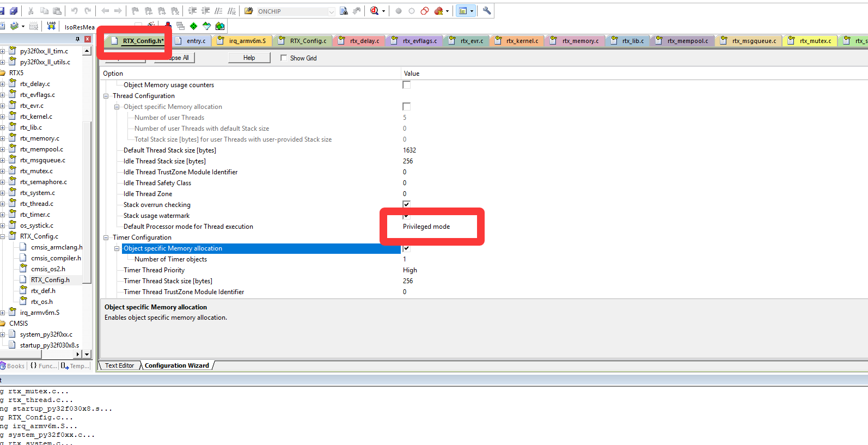
Task: Close the project panel with the red X
Action: pos(87,39)
